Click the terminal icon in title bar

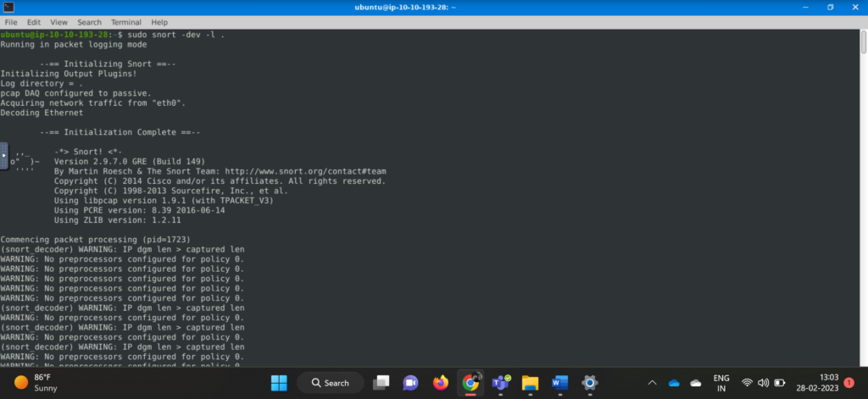(8, 7)
